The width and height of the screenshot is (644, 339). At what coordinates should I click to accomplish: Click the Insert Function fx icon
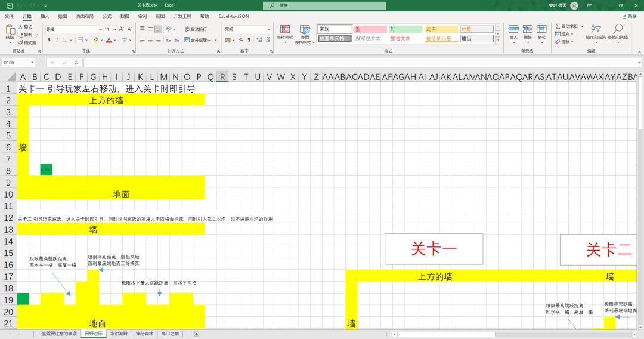click(x=76, y=63)
